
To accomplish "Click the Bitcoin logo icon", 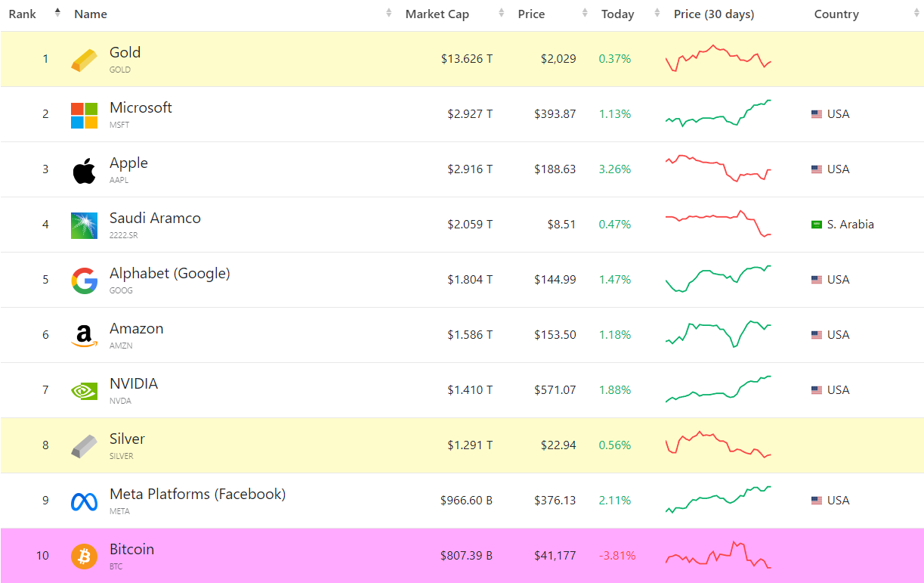I will click(84, 557).
